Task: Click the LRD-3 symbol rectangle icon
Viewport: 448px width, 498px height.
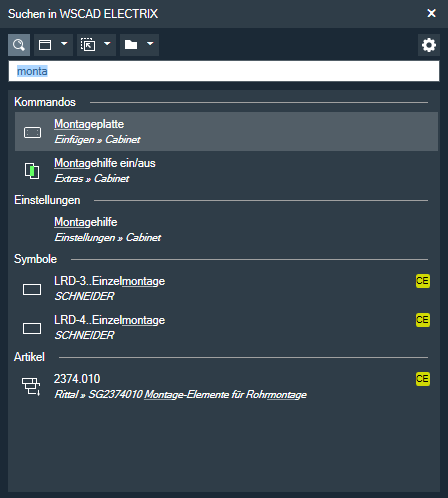Action: click(x=32, y=289)
